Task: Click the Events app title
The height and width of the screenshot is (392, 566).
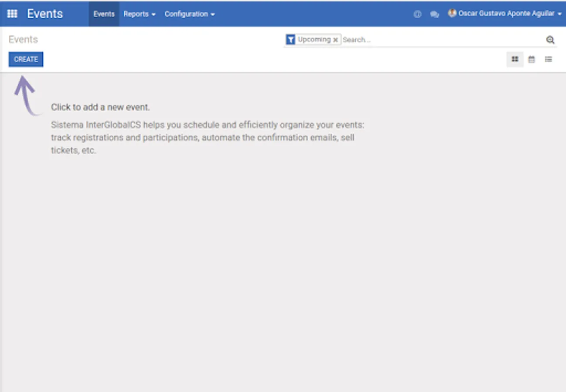Action: 45,14
